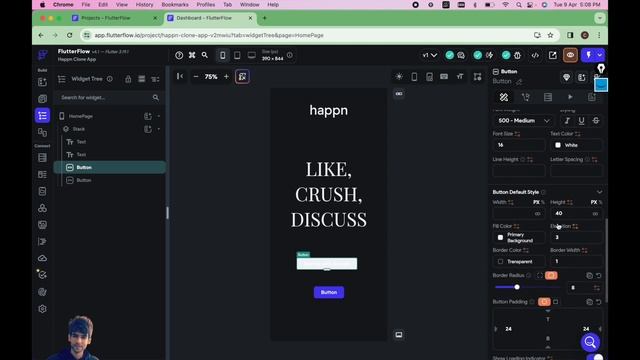The height and width of the screenshot is (360, 640).
Task: Zoom in canvas with plus button
Action: pos(226,76)
